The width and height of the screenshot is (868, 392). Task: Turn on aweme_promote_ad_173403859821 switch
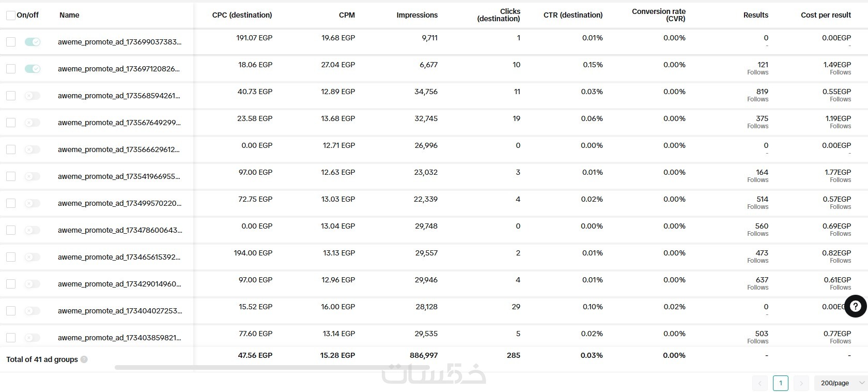[x=33, y=338]
